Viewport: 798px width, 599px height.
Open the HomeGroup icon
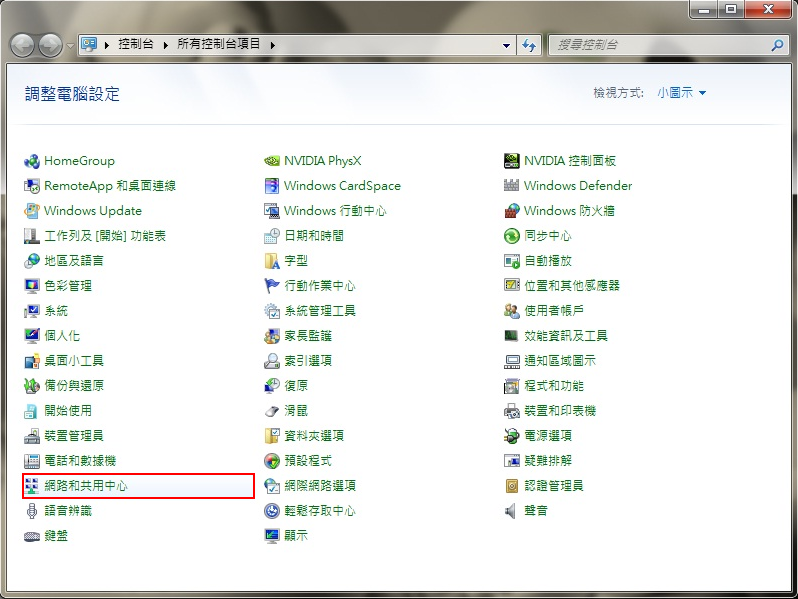click(32, 161)
